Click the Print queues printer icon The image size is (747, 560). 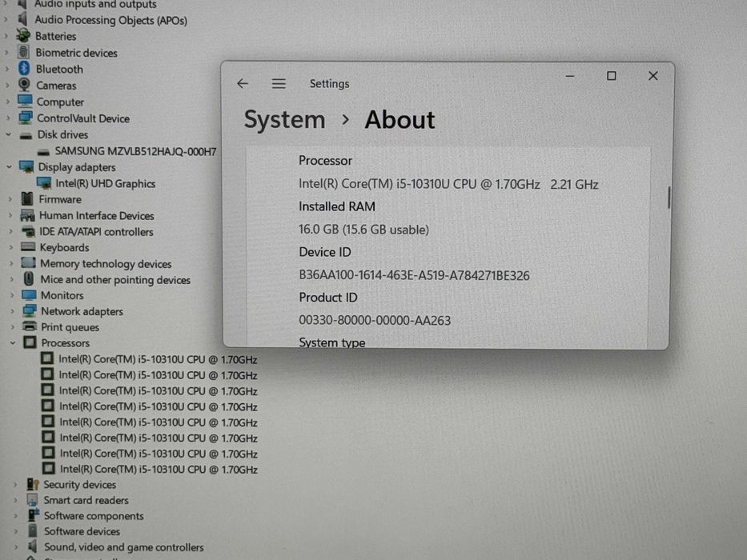point(30,326)
